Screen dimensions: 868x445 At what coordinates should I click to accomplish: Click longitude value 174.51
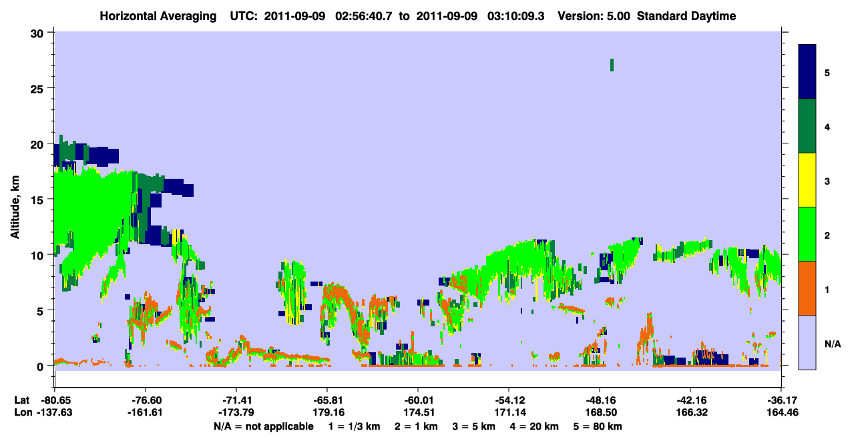418,412
